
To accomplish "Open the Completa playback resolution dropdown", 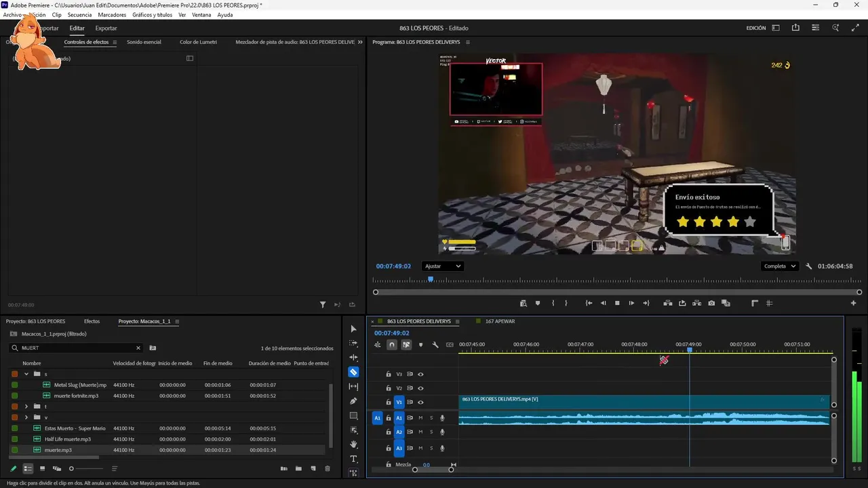I will (779, 266).
